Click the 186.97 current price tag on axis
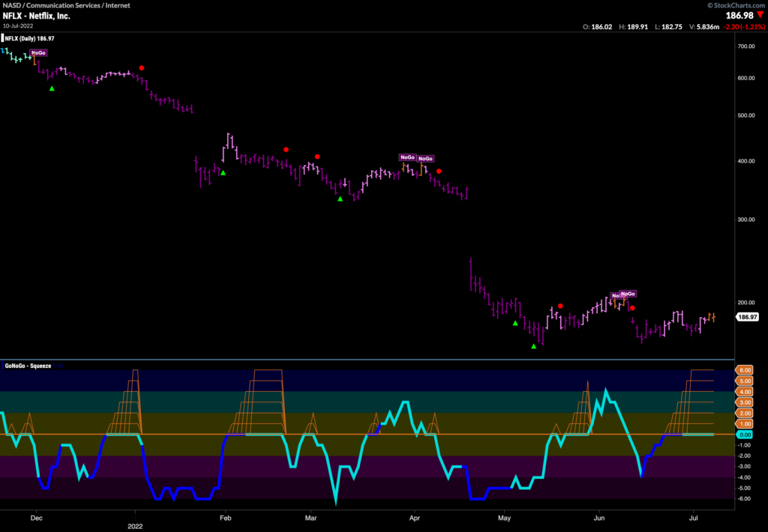The height and width of the screenshot is (532, 768). (x=748, y=317)
